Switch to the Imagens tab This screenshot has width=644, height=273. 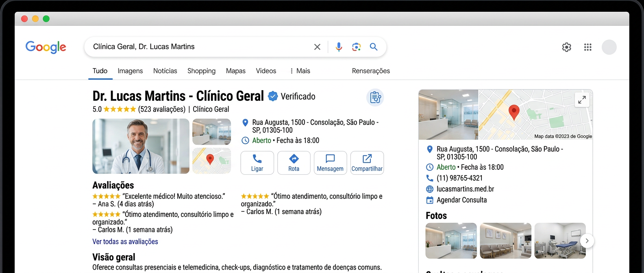tap(130, 71)
